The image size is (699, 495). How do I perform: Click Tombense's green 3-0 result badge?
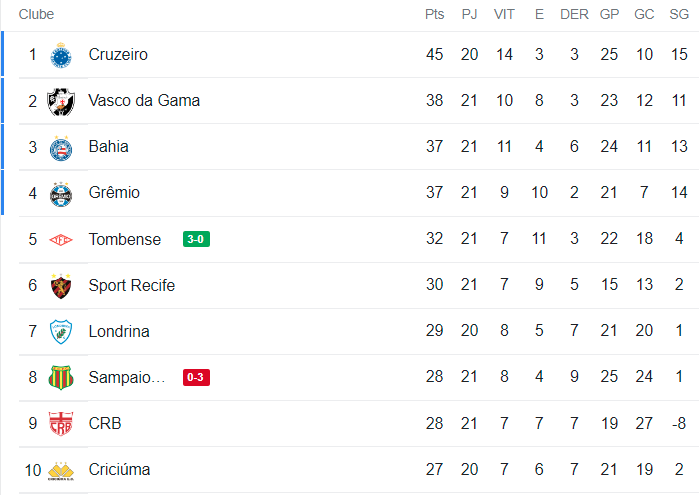(x=196, y=239)
